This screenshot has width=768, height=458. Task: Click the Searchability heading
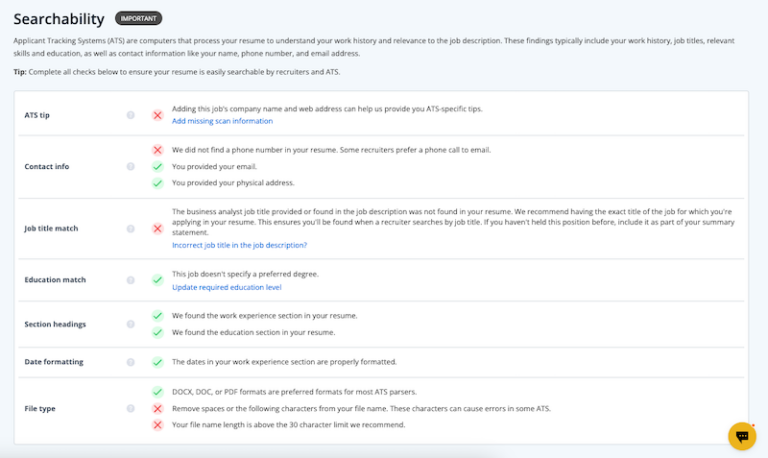point(58,18)
